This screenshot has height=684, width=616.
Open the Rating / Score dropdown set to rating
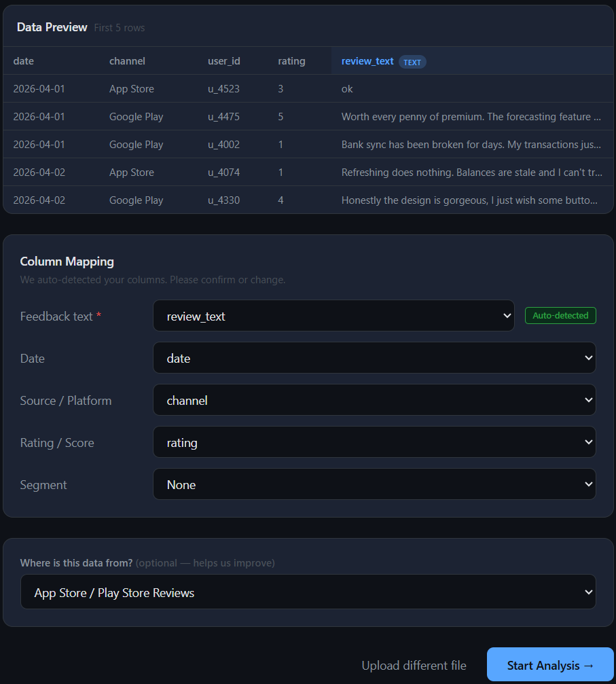pyautogui.click(x=374, y=442)
